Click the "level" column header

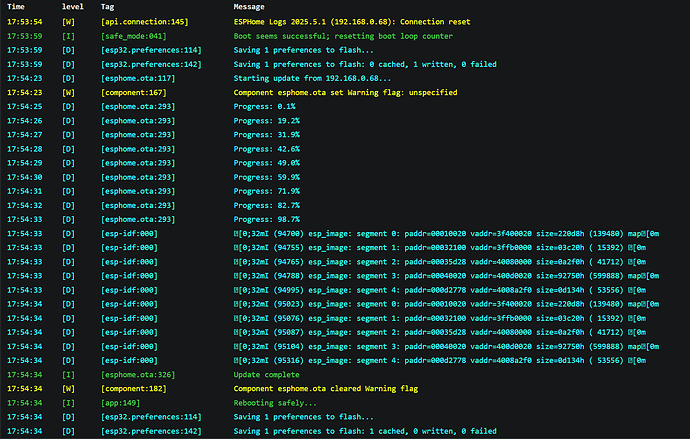click(x=73, y=7)
